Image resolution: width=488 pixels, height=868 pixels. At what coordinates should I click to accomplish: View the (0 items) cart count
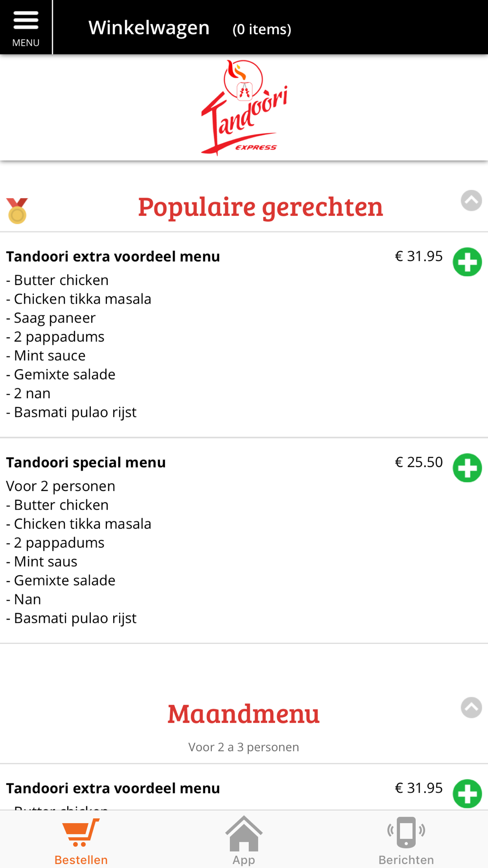[262, 29]
